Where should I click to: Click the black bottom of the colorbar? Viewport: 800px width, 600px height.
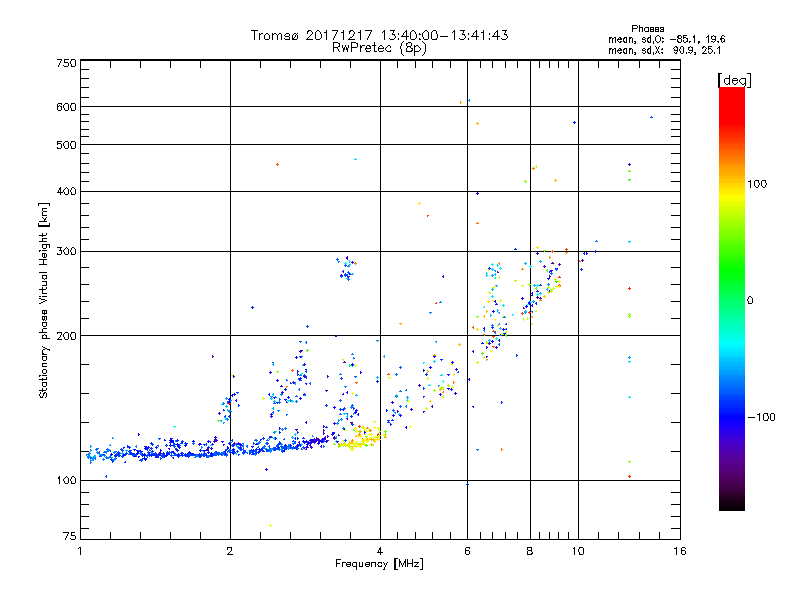(x=732, y=503)
